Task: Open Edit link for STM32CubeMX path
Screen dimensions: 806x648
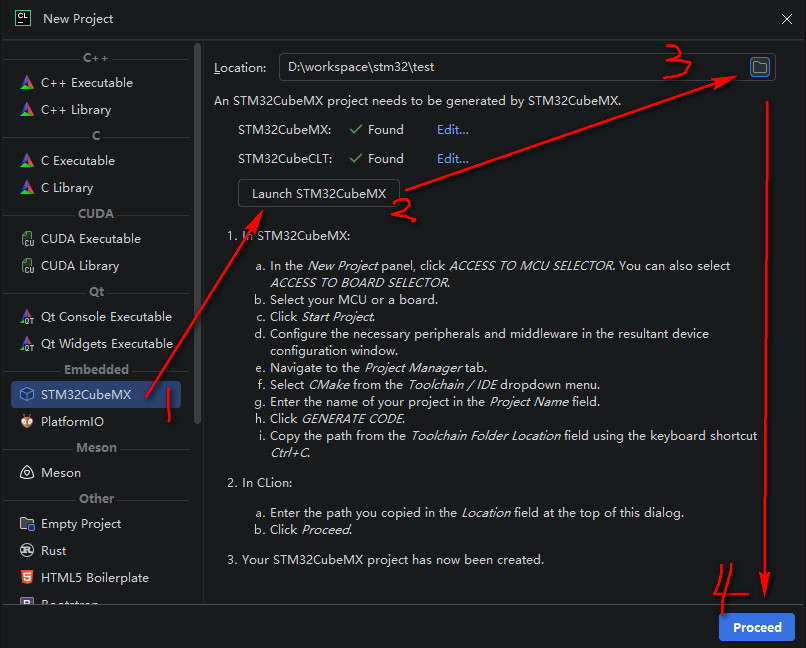Action: coord(452,129)
